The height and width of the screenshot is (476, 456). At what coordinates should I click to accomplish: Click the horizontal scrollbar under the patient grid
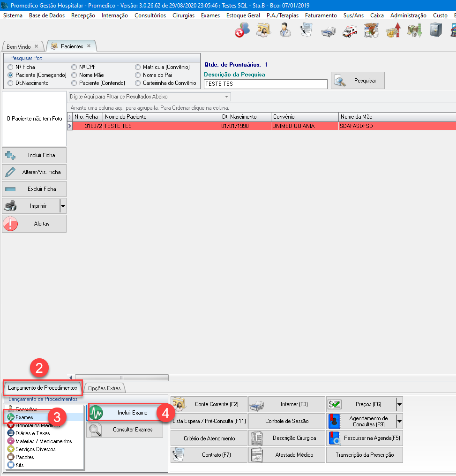pos(121,378)
